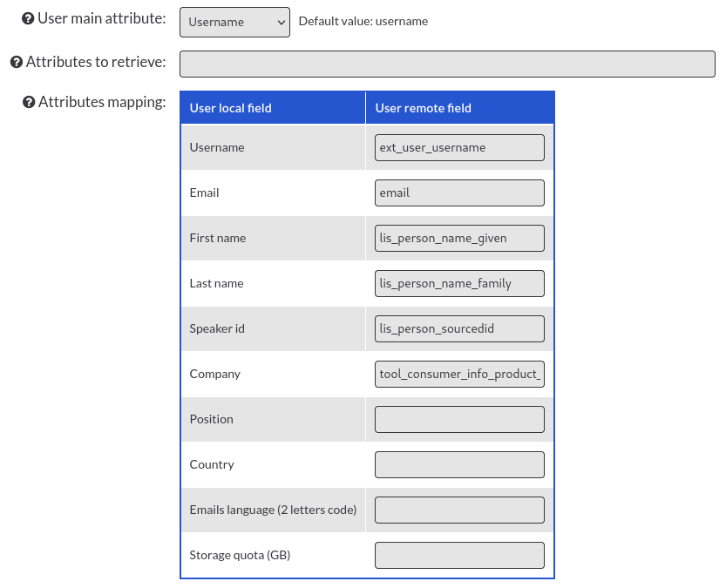Edit the Email remote field

click(459, 193)
